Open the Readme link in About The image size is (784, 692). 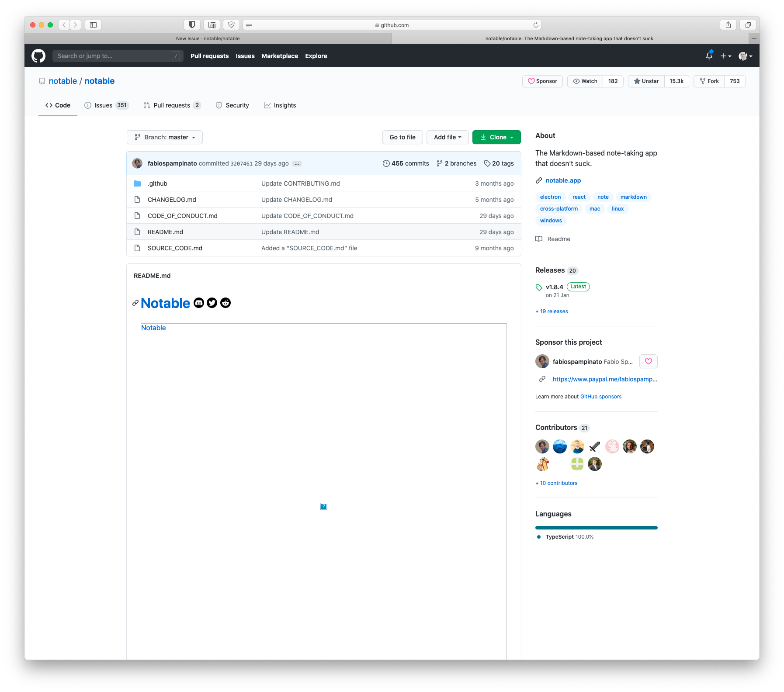(x=553, y=239)
